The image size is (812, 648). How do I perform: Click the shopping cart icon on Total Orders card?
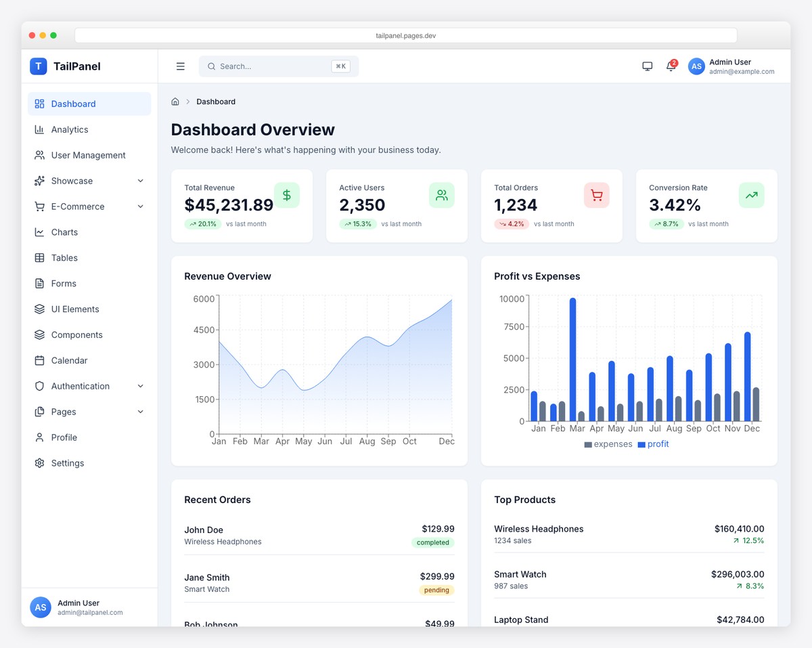[x=596, y=195]
